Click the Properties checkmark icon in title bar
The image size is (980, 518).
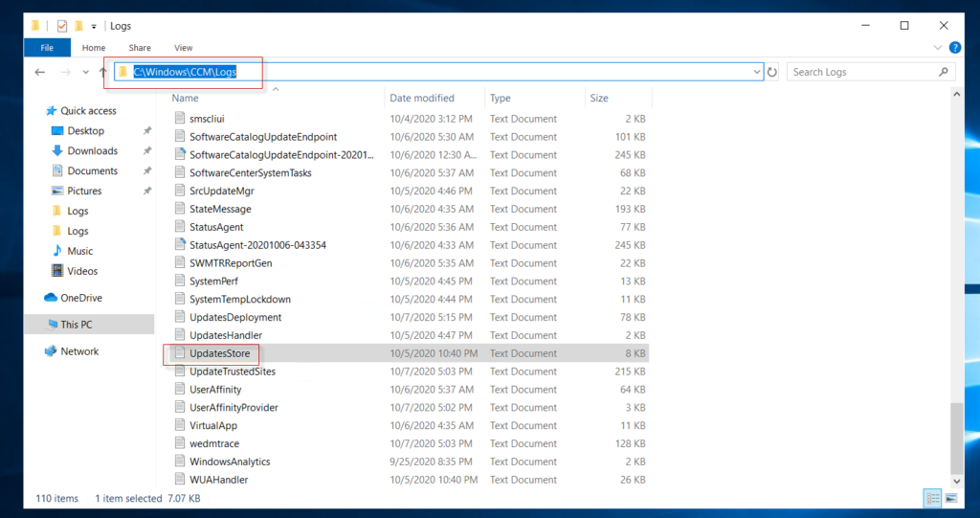click(62, 26)
